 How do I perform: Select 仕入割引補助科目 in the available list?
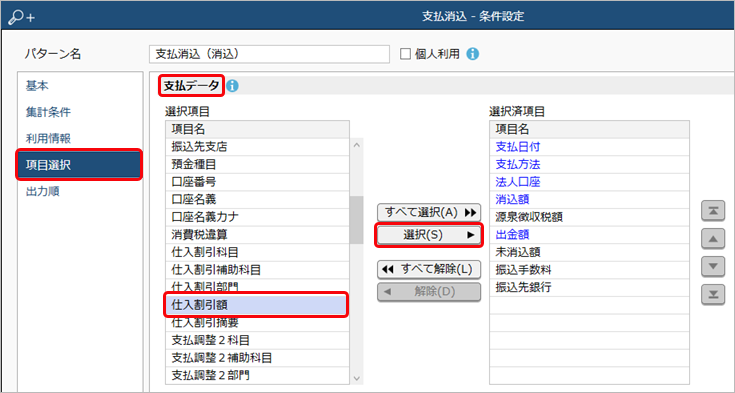point(257,270)
